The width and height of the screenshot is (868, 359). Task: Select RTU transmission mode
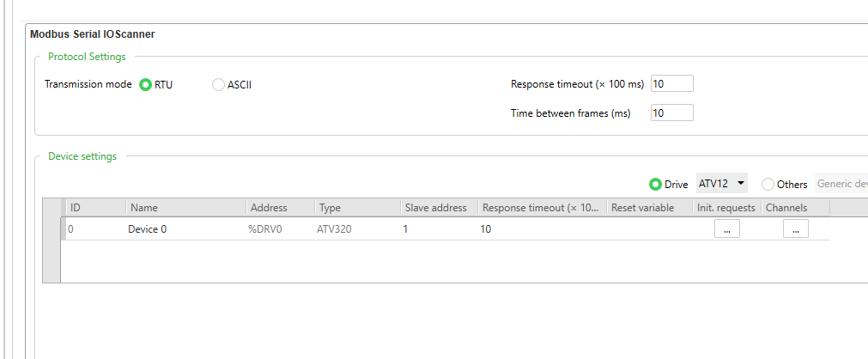146,85
